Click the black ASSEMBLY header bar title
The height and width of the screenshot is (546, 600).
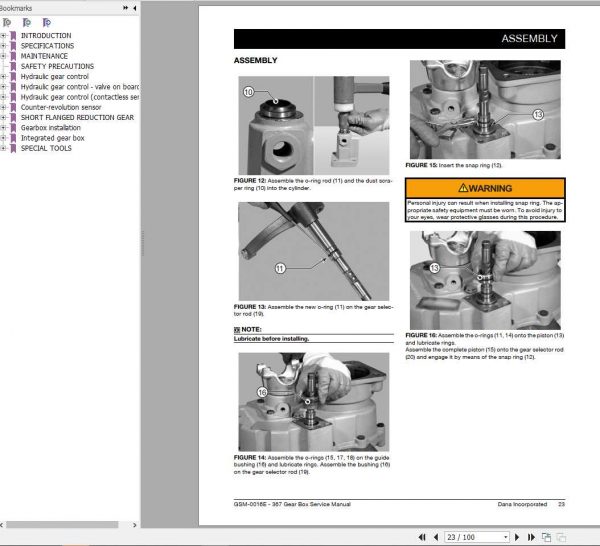coord(529,39)
